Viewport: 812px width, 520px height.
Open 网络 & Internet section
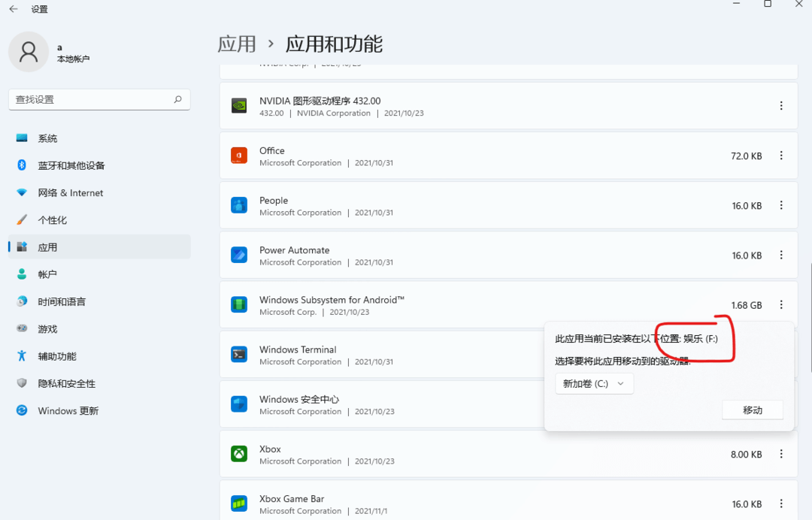(x=99, y=193)
